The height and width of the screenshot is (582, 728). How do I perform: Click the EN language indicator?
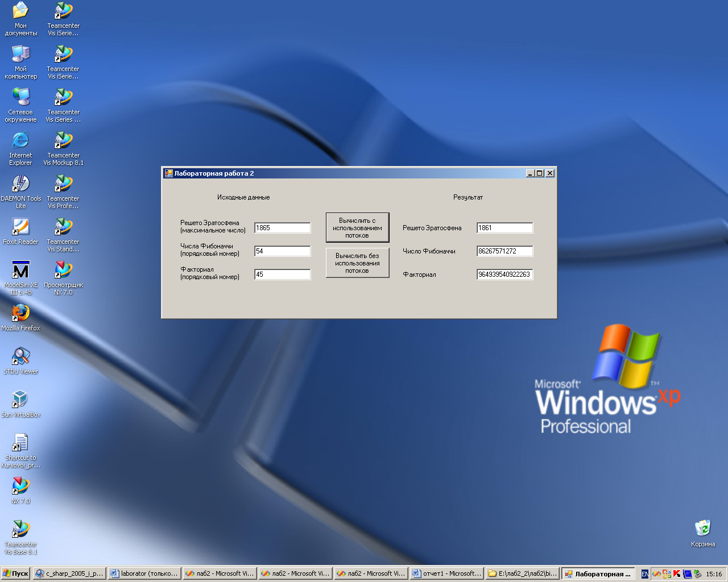[x=645, y=574]
